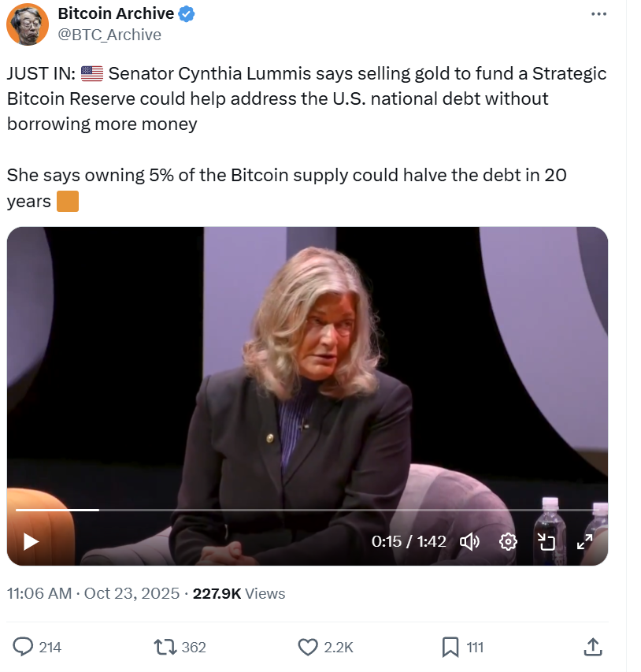Toggle fullscreen video mode

click(584, 541)
